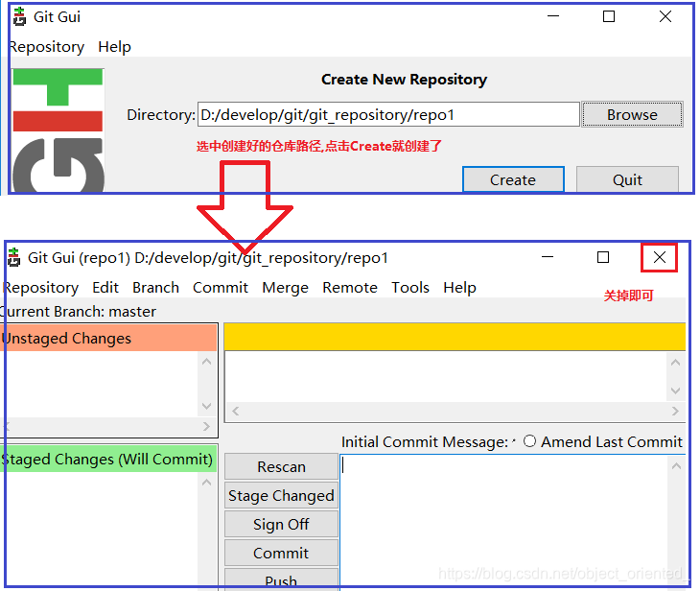
Task: Click the Current Branch: master label
Action: pyautogui.click(x=79, y=312)
